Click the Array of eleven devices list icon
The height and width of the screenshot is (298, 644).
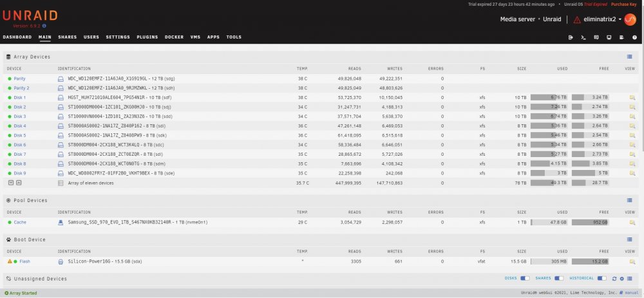tap(61, 183)
